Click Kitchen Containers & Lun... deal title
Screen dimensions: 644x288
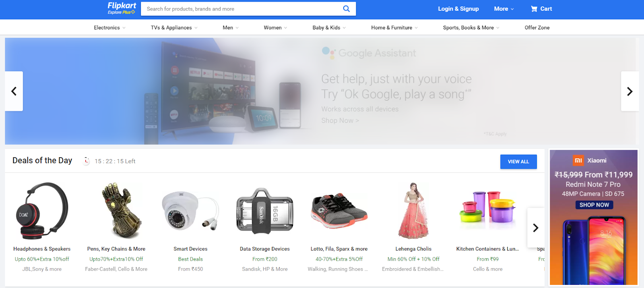488,249
